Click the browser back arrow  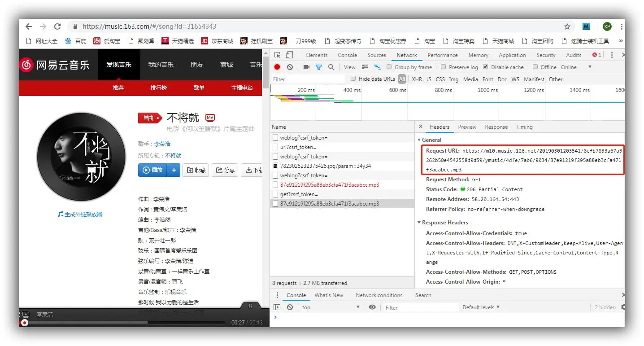click(x=28, y=26)
